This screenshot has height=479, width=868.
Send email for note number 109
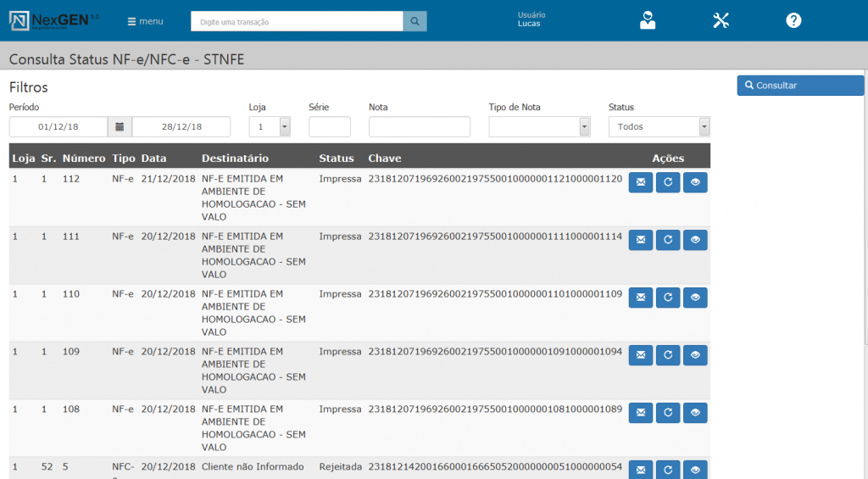tap(641, 355)
